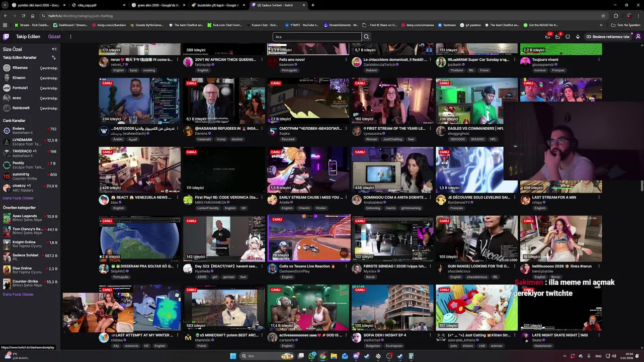644x362 pixels.
Task: Click the Denims channel avatar
Action: click(188, 131)
